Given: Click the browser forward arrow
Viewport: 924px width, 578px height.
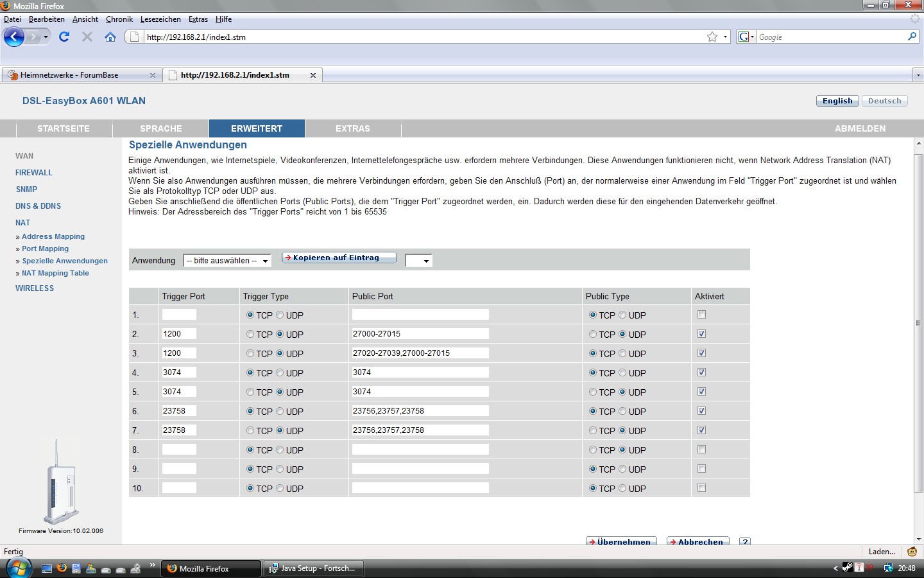Looking at the screenshot, I should (33, 37).
